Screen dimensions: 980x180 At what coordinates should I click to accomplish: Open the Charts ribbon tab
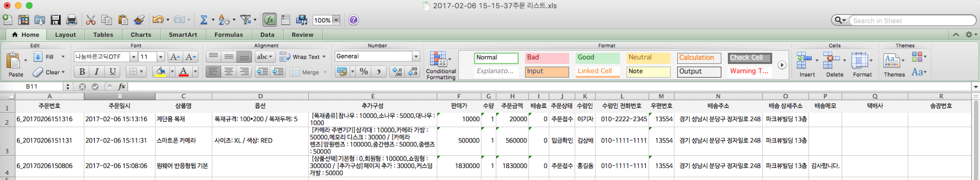(141, 35)
